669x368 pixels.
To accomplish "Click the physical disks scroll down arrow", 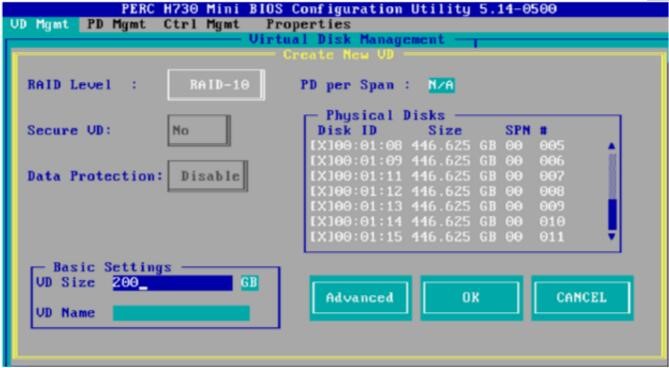I will [x=612, y=236].
